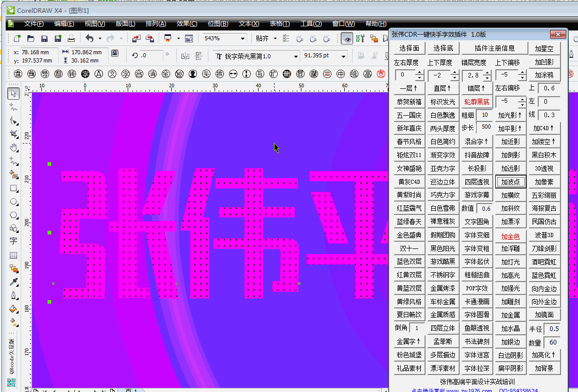Click the Mirror horizontally icon
Screen dimensions: 578x392
coord(185,56)
